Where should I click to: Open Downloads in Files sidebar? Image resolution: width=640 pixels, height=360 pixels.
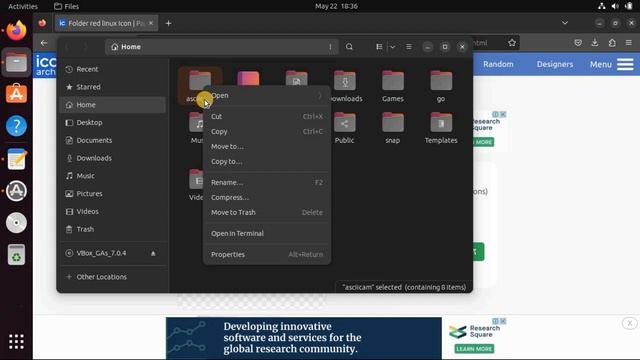113,158
